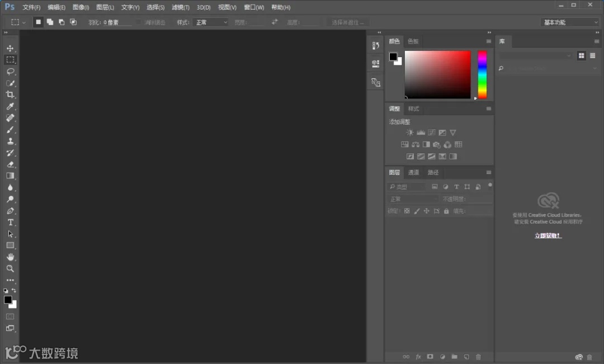604x364 pixels.
Task: Select the Crop tool
Action: point(10,94)
